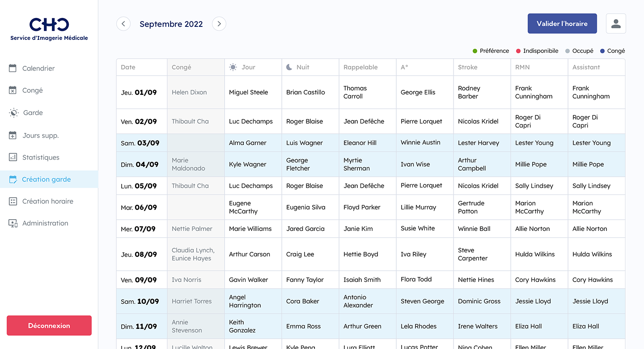Click the Nuit column header
644x349 pixels.
[x=303, y=67]
